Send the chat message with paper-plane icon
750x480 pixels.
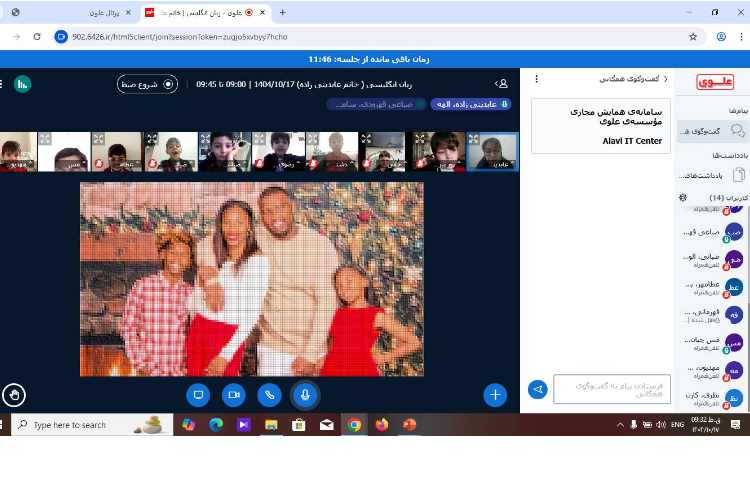[x=538, y=389]
